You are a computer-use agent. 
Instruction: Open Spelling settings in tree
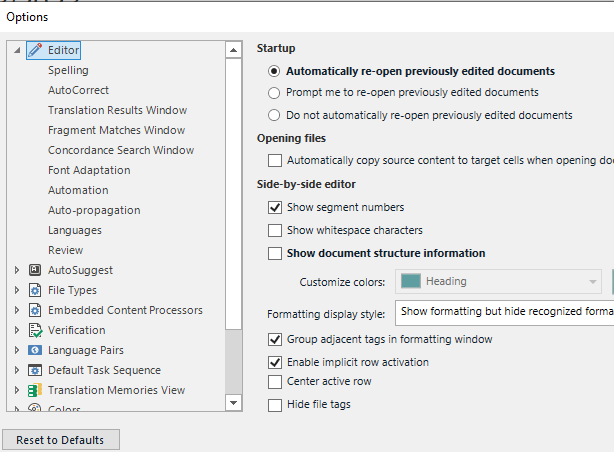pyautogui.click(x=68, y=70)
